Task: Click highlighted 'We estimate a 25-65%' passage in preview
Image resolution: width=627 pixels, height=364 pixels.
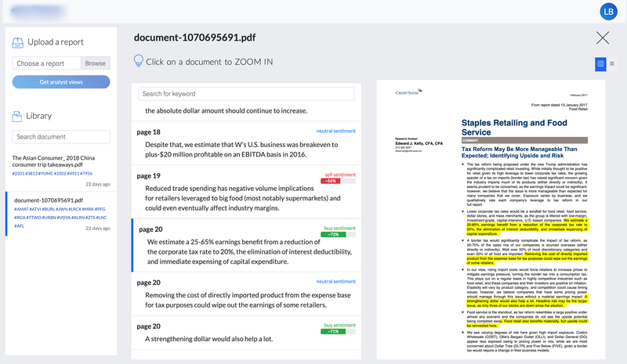Action: click(x=527, y=227)
